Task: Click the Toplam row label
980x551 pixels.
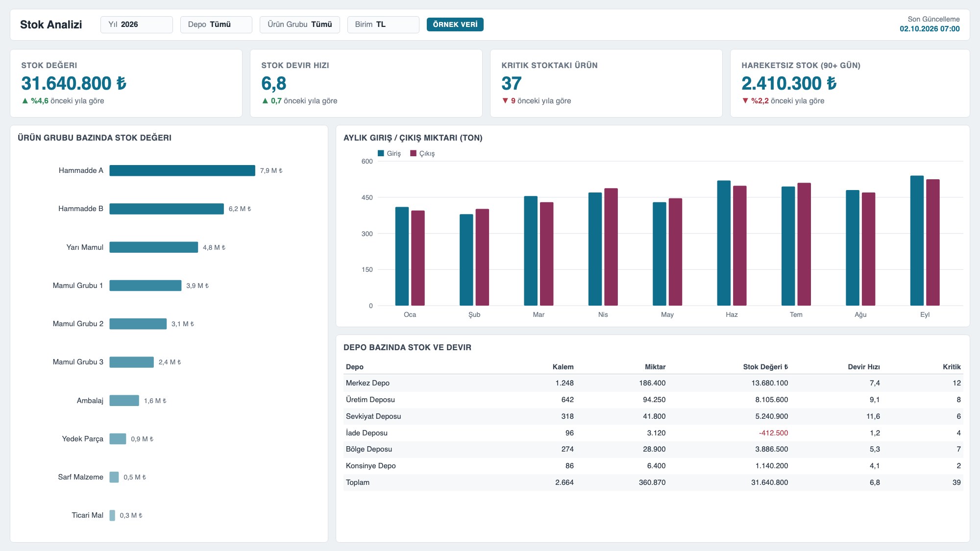Action: [358, 482]
